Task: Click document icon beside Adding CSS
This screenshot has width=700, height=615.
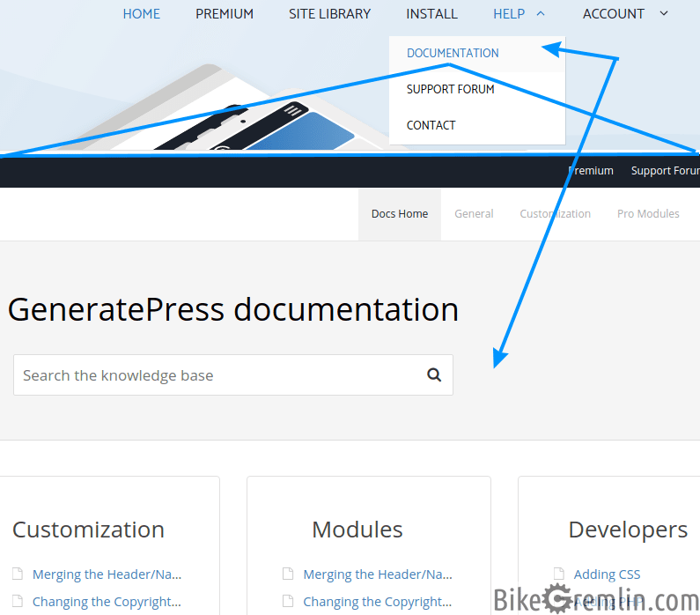Action: pyautogui.click(x=559, y=574)
